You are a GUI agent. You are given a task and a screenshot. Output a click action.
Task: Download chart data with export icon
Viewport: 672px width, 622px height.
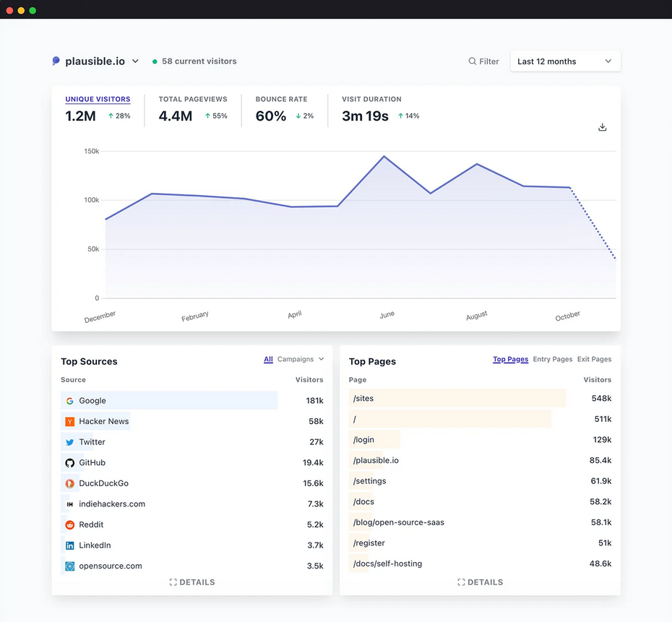(603, 127)
